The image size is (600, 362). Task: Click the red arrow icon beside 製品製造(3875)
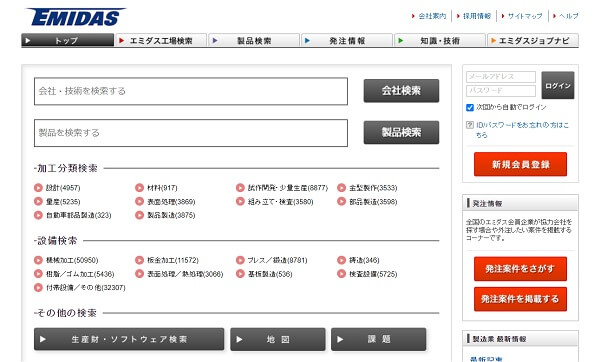[x=139, y=215]
